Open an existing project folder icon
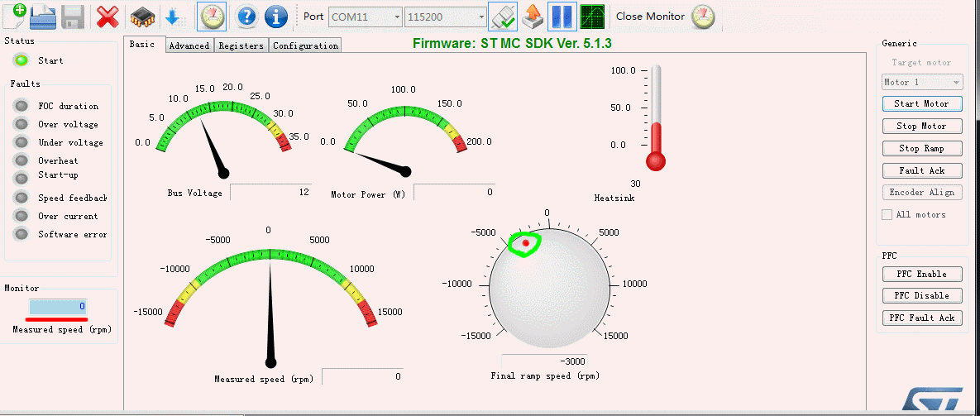Screen dimensions: 980x416 pyautogui.click(x=43, y=17)
